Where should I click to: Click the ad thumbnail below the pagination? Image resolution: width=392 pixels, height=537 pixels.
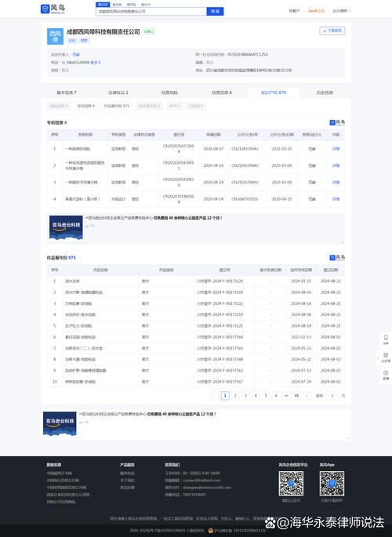coord(60,423)
